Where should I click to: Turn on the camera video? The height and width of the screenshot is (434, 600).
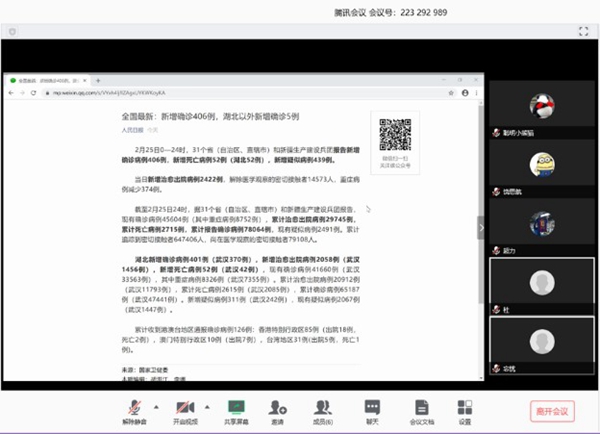click(184, 409)
